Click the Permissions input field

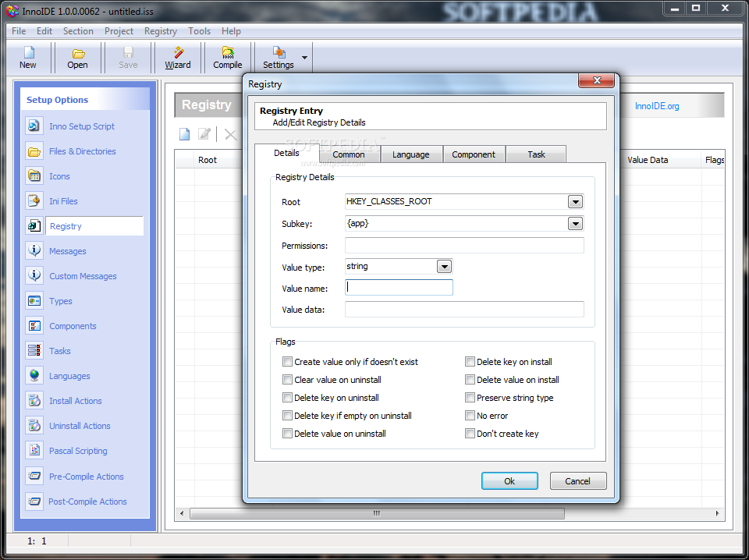(464, 246)
